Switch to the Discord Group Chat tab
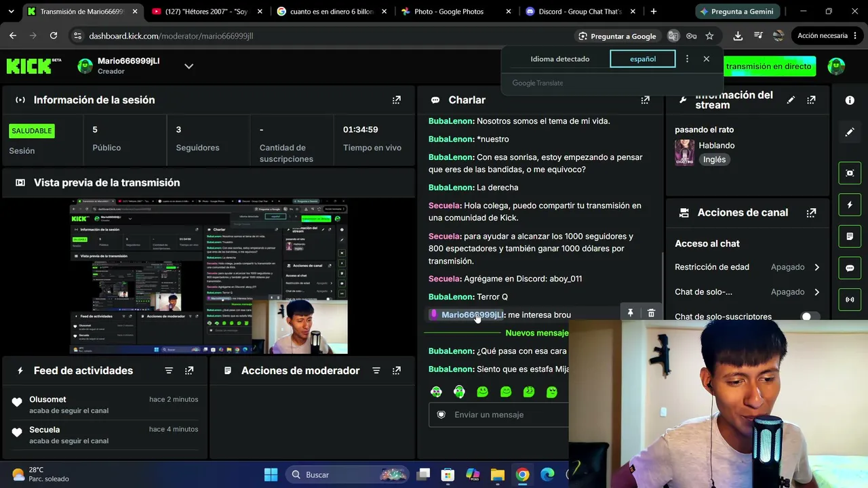 click(x=579, y=12)
